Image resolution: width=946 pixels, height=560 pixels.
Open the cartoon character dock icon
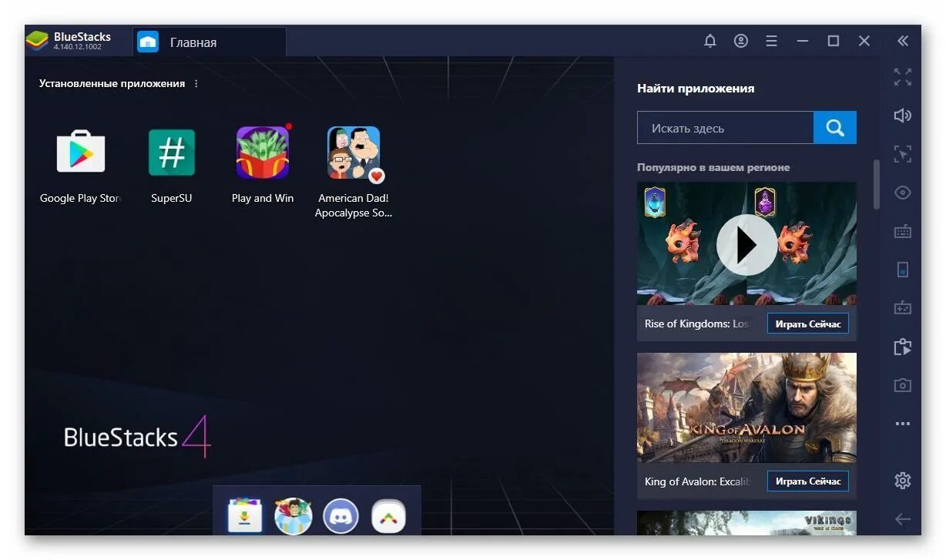[x=294, y=515]
